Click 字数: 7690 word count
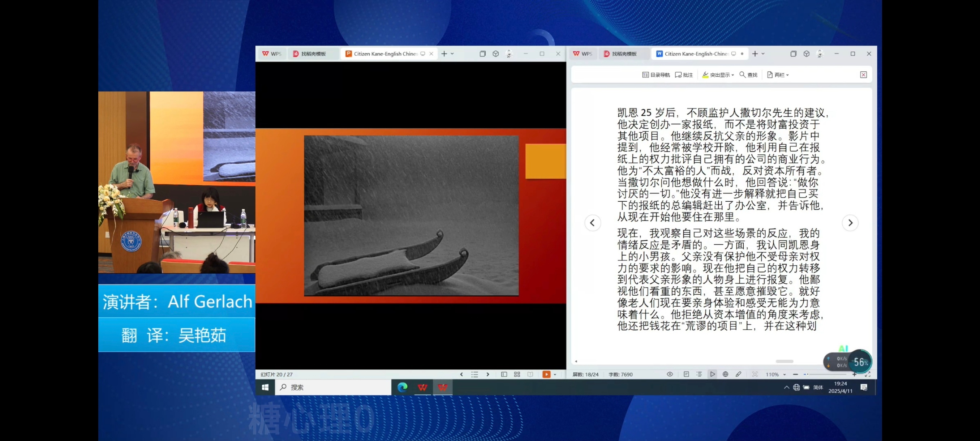 [x=620, y=375]
